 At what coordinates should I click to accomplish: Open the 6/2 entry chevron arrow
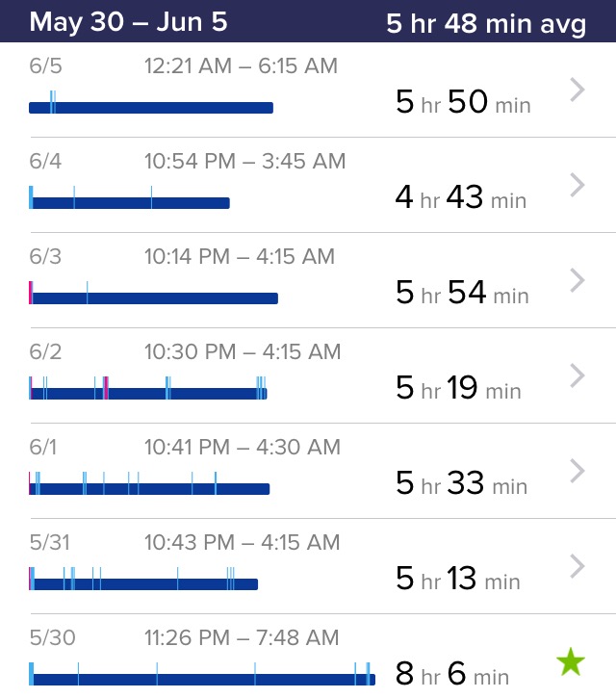pyautogui.click(x=577, y=375)
